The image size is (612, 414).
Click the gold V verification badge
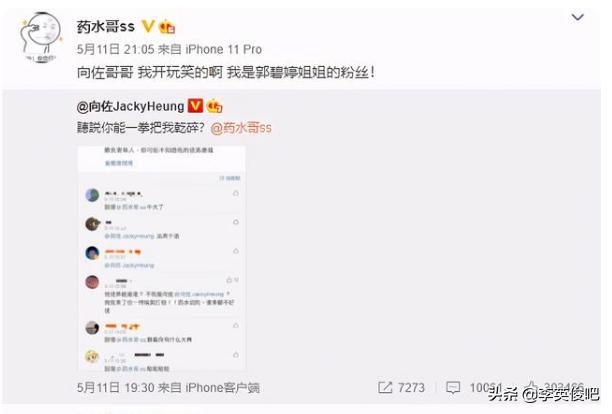(x=148, y=27)
